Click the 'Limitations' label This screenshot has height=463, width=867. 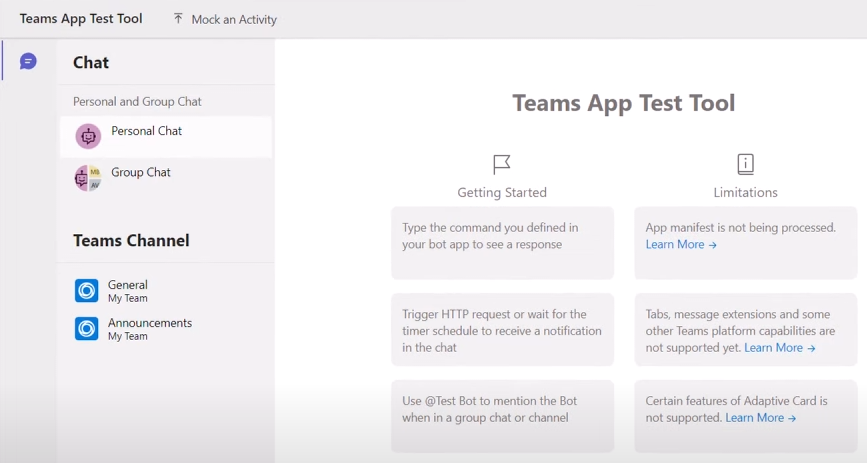coord(745,193)
